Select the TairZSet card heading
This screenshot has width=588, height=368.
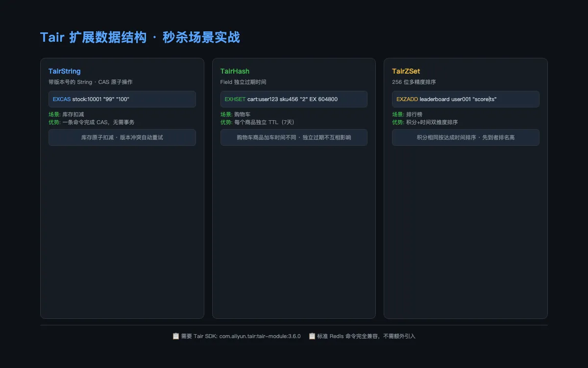click(406, 72)
